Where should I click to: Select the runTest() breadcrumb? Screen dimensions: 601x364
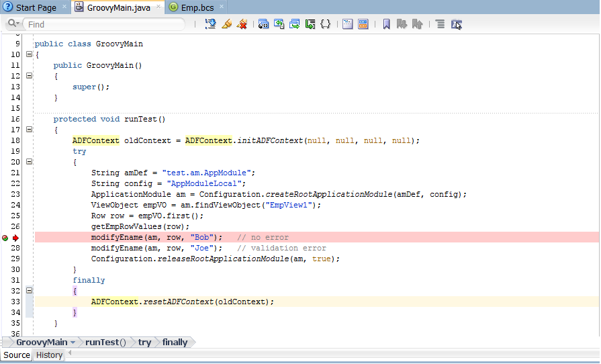[x=105, y=342]
